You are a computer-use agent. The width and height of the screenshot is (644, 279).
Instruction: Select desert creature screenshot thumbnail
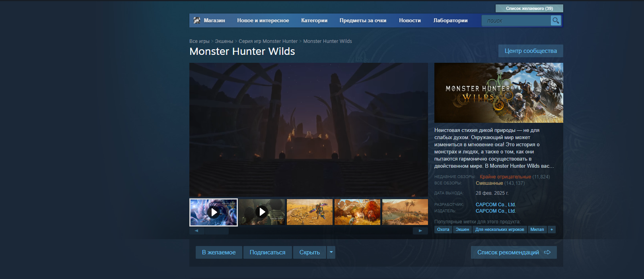pyautogui.click(x=309, y=212)
